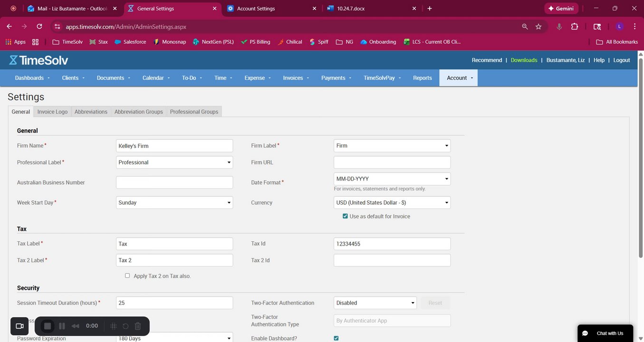The height and width of the screenshot is (342, 644).
Task: Click the Help link
Action: coord(599,60)
